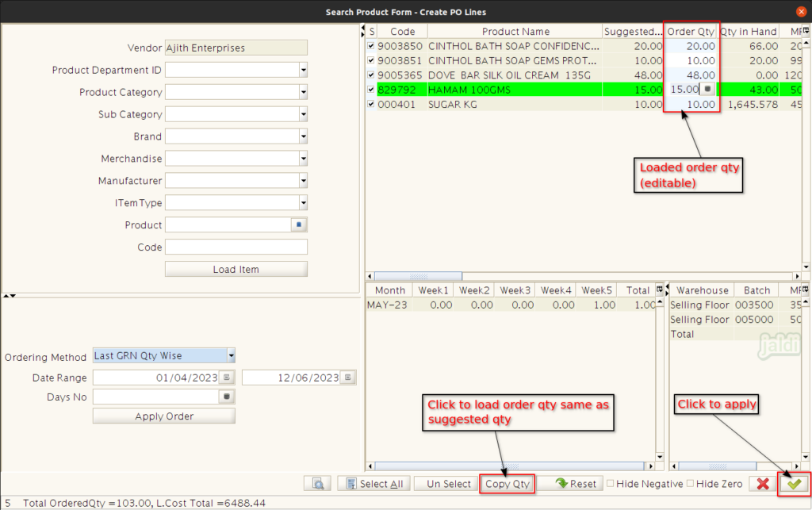Viewport: 812px width, 510px height.
Task: Open column chooser icon of the Month table
Action: click(659, 290)
